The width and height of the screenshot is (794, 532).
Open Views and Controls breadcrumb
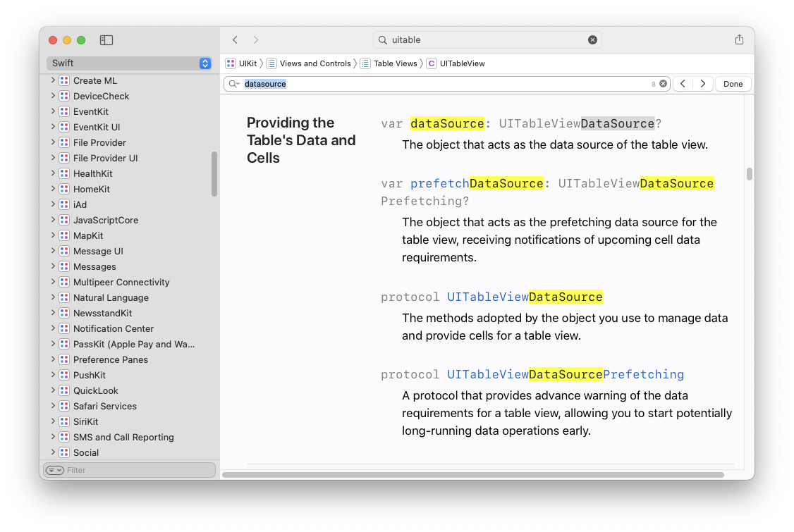tap(315, 63)
